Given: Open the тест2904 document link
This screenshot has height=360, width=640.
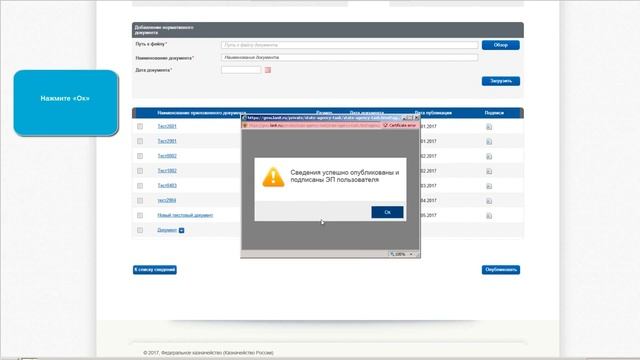Looking at the screenshot, I should 167,200.
